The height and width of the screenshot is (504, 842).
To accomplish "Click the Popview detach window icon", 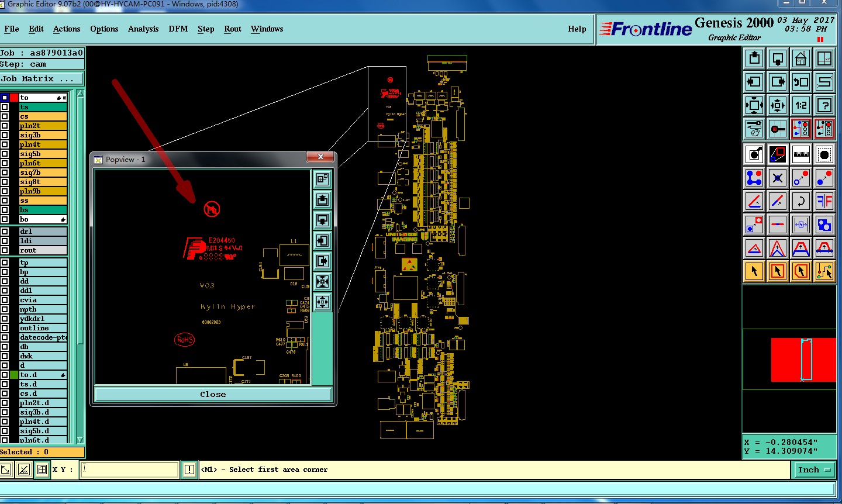I will tap(322, 179).
